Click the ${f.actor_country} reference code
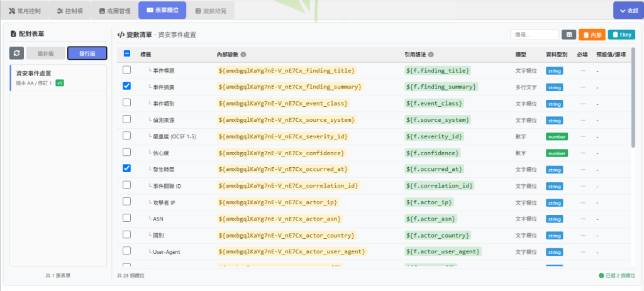644x291 pixels. pyautogui.click(x=438, y=236)
